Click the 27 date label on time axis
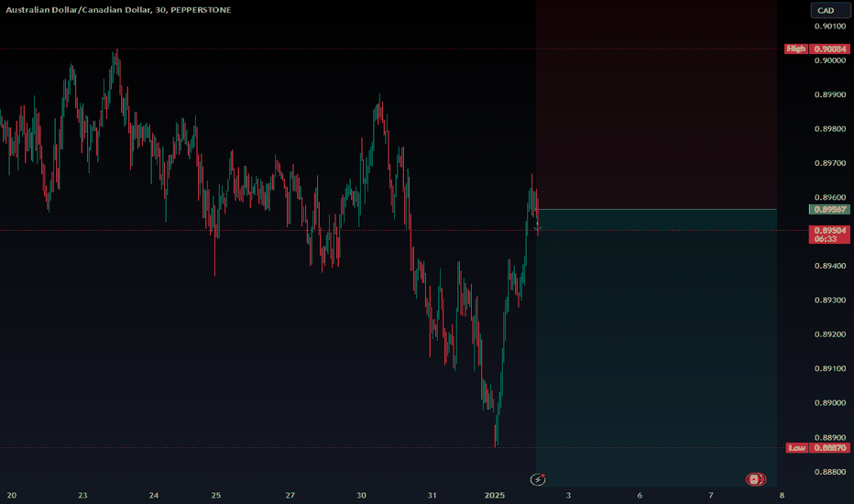 pos(290,495)
